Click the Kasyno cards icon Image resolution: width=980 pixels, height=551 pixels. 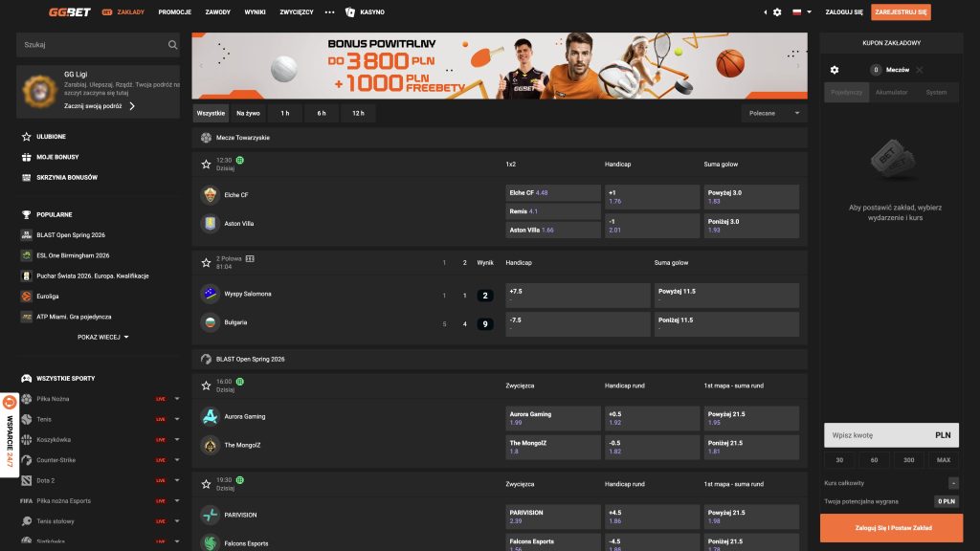pos(350,11)
